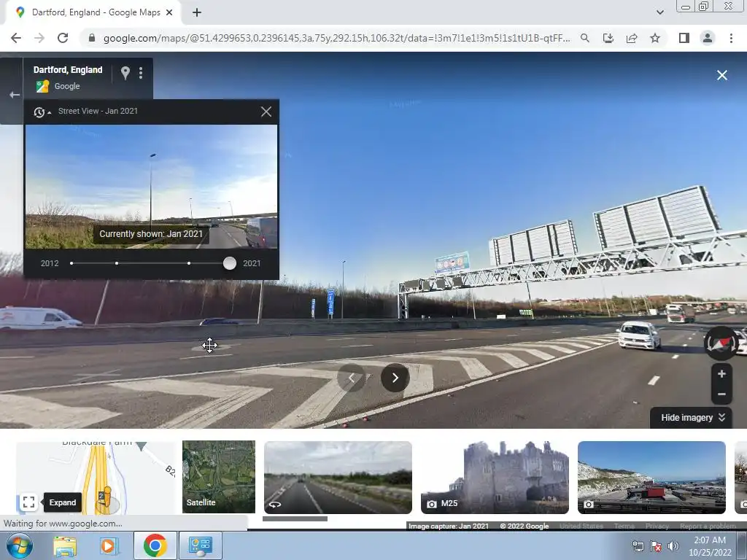Click the compass to reset north
Screen dimensions: 747x560
tap(721, 343)
